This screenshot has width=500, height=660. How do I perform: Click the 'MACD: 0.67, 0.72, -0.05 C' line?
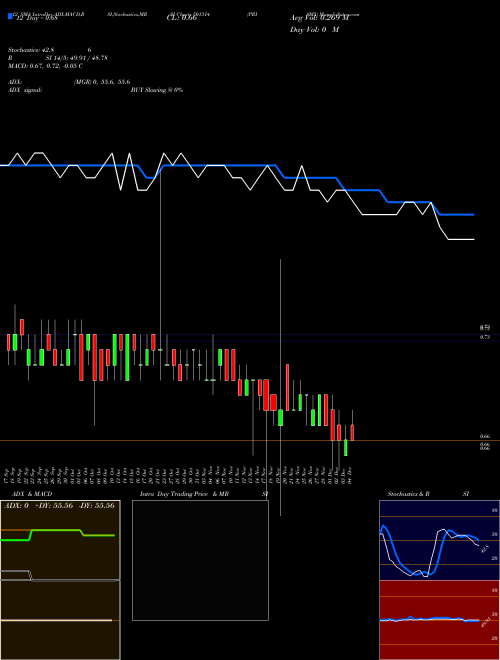click(x=45, y=66)
